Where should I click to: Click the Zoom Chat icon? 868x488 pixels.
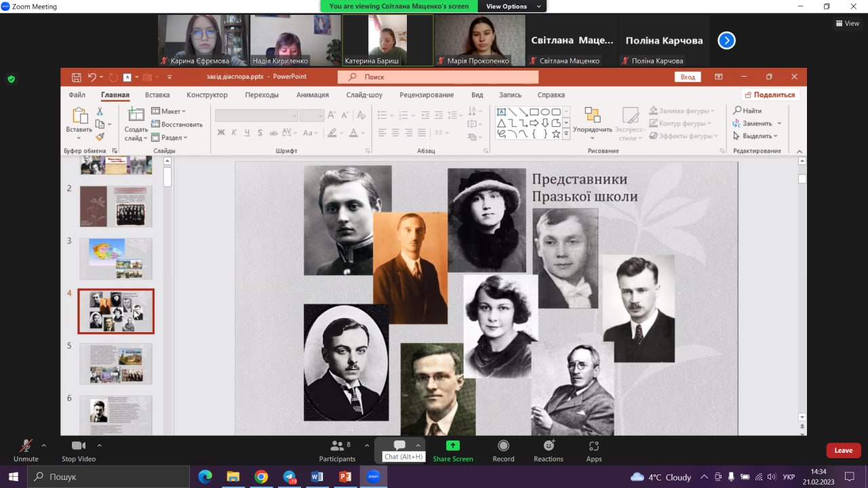[399, 445]
